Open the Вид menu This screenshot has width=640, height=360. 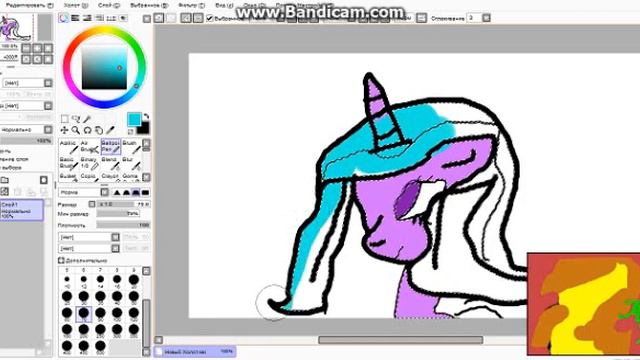224,5
